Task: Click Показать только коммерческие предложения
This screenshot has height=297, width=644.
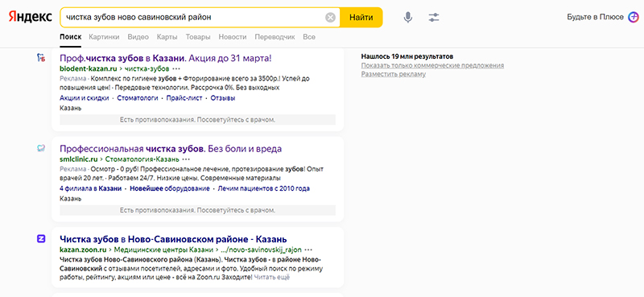Action: (x=432, y=65)
